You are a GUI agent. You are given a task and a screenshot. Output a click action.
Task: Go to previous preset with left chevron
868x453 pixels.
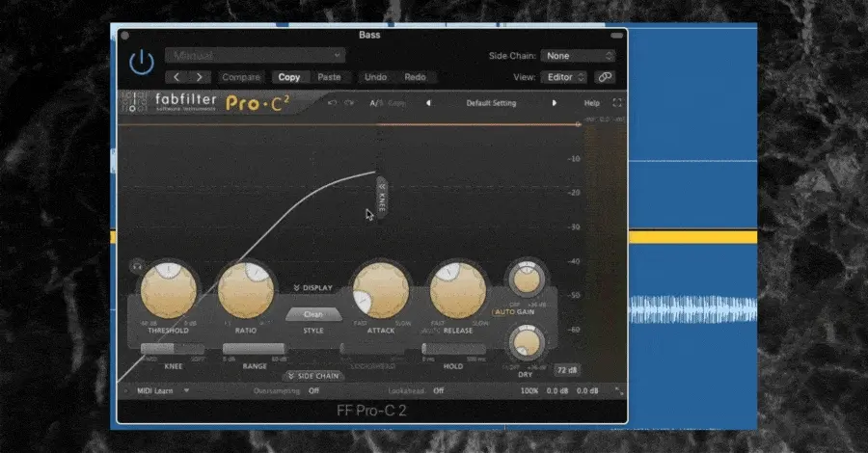point(176,77)
